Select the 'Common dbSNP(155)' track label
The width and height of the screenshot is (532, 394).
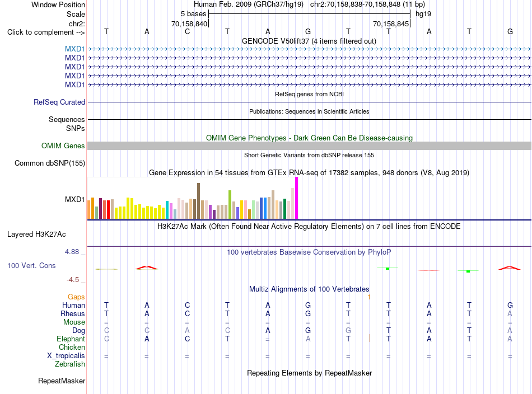[50, 163]
